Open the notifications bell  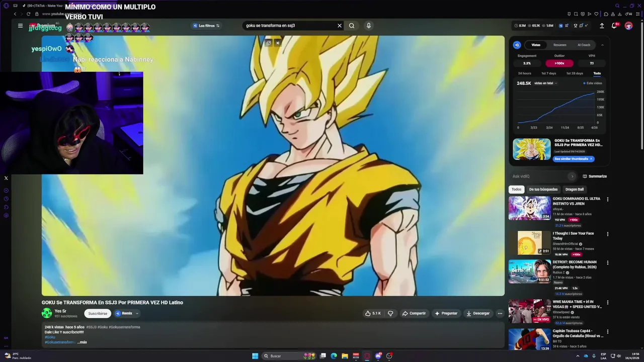(614, 26)
